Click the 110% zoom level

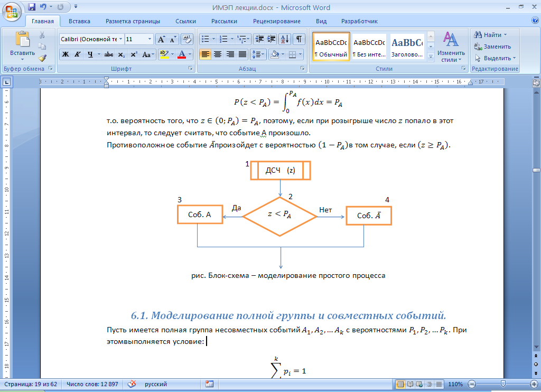click(x=455, y=384)
